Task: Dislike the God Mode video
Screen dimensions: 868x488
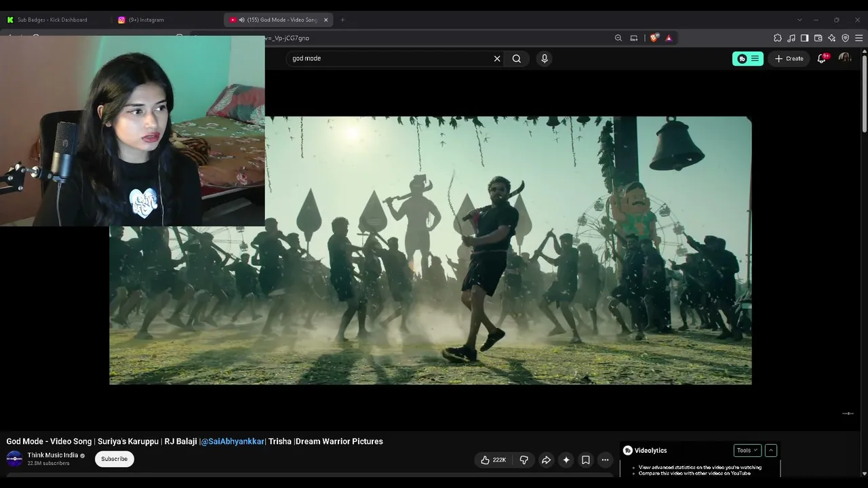Action: tap(524, 460)
